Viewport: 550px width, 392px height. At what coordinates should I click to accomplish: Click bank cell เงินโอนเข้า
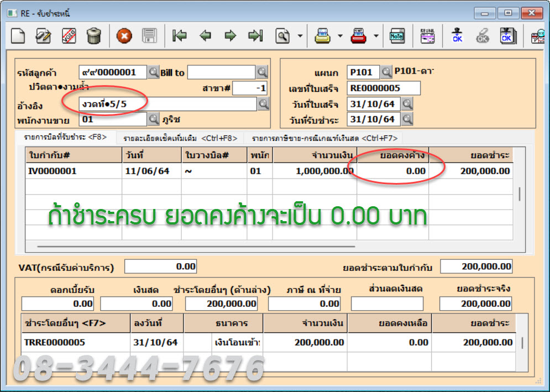pos(238,342)
